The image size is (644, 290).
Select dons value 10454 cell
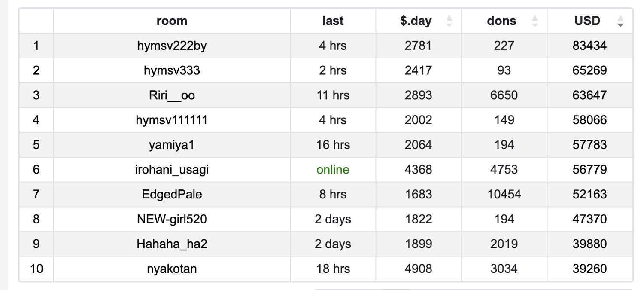tap(504, 194)
